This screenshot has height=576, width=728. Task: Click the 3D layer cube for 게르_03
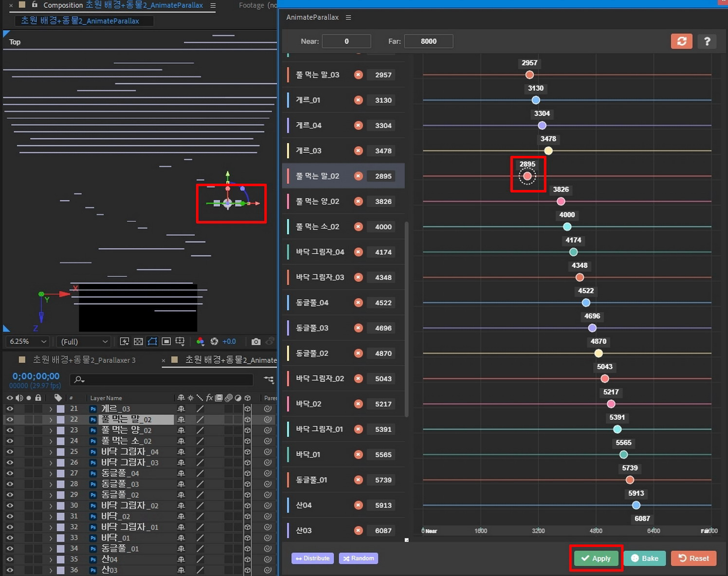click(x=247, y=409)
